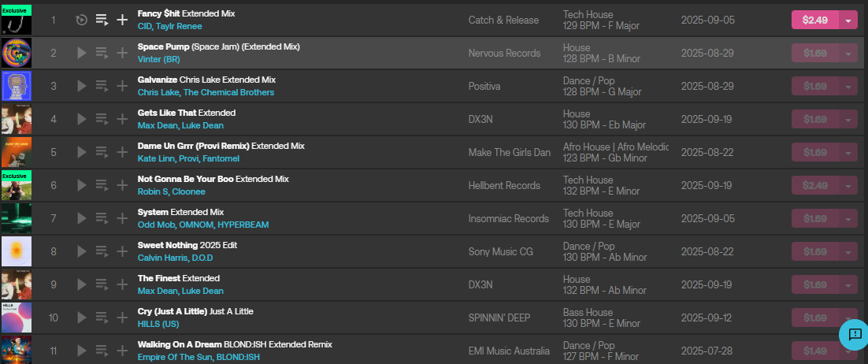This screenshot has width=868, height=364.
Task: Queue Not Gonna Be Your Boo
Action: coord(101,185)
